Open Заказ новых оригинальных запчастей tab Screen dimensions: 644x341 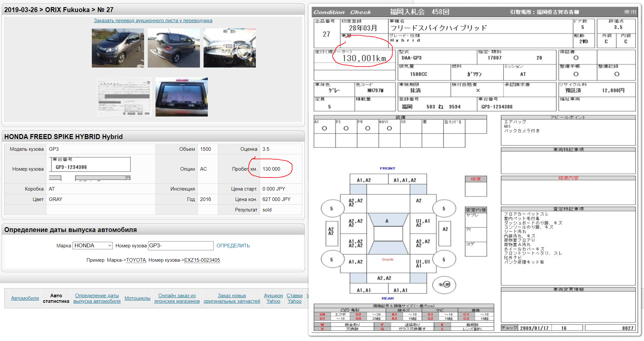pyautogui.click(x=232, y=298)
